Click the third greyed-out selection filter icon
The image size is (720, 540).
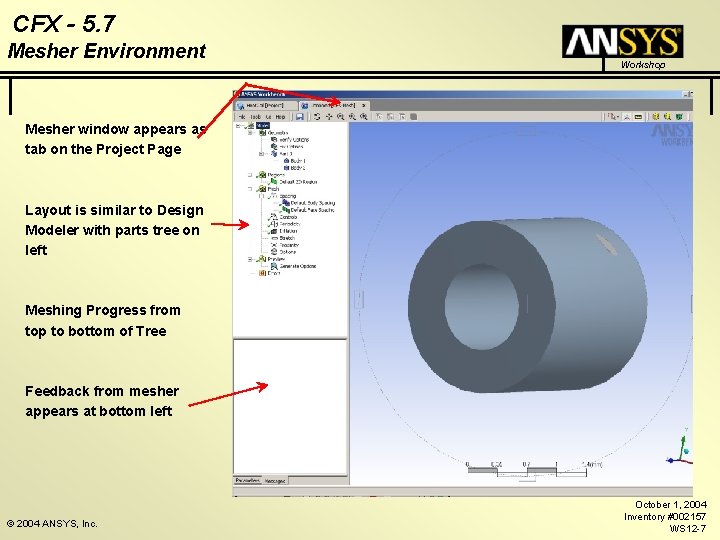pyautogui.click(x=402, y=117)
